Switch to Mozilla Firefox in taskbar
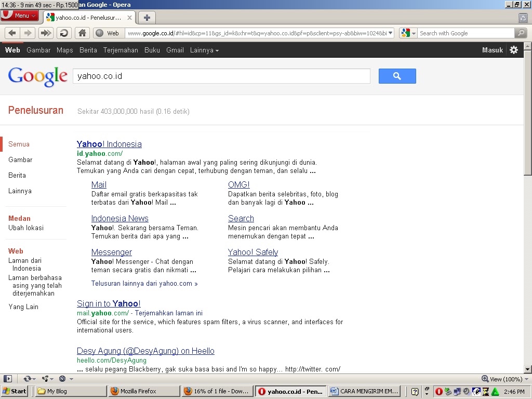Screen dimensions: 532x399 pyautogui.click(x=144, y=391)
